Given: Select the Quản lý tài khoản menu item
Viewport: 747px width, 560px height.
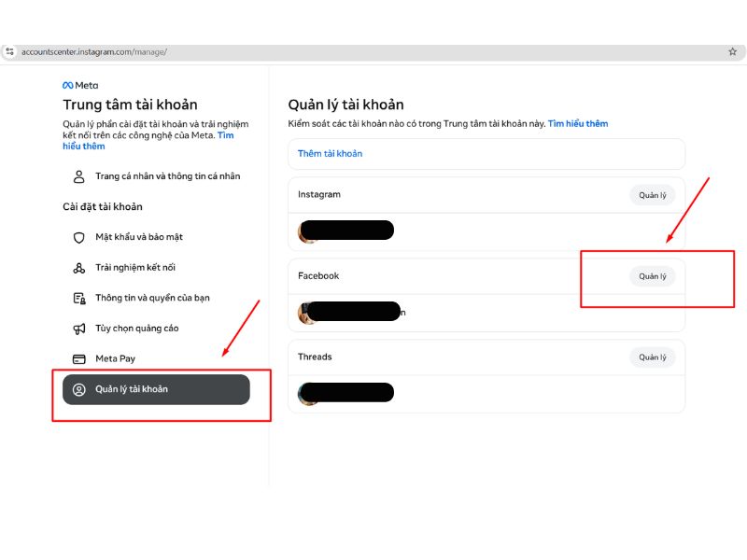Looking at the screenshot, I should coord(156,389).
